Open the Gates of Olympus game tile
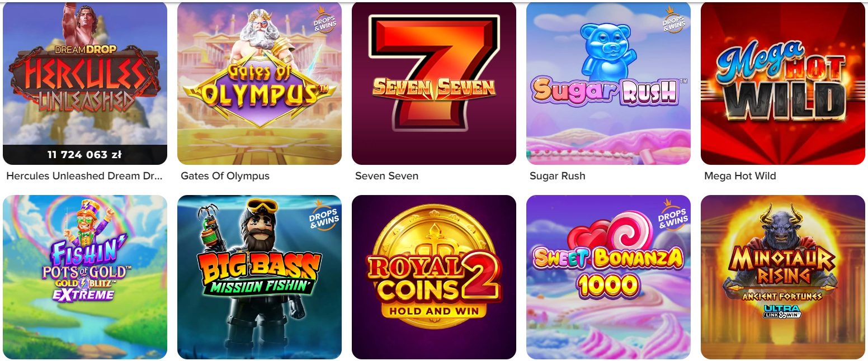The image size is (868, 361). pos(260,83)
